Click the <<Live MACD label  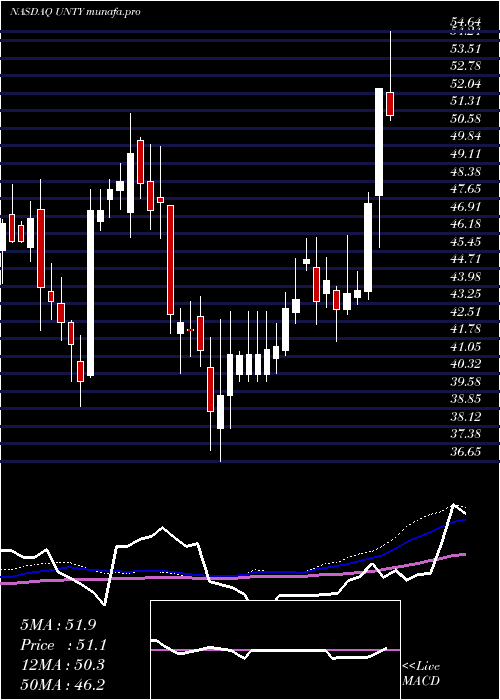[421, 673]
